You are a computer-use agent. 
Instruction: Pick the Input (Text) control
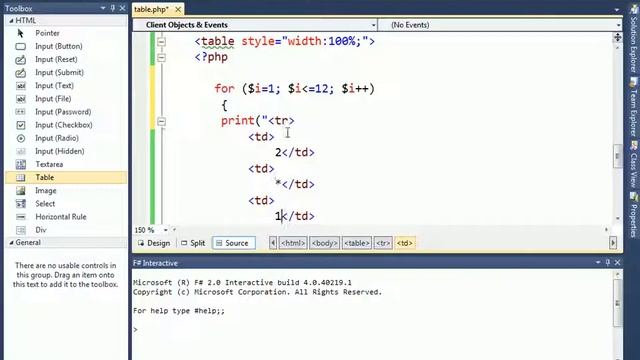pyautogui.click(x=66, y=86)
